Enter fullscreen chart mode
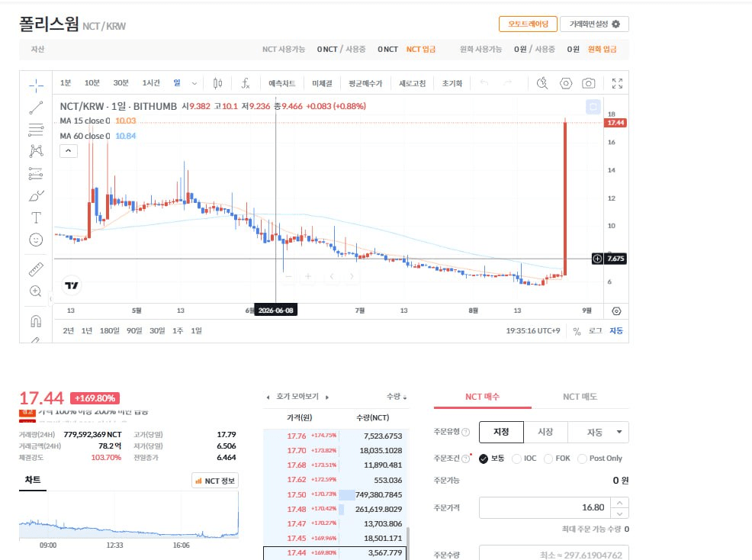Image resolution: width=752 pixels, height=560 pixels. click(x=617, y=83)
